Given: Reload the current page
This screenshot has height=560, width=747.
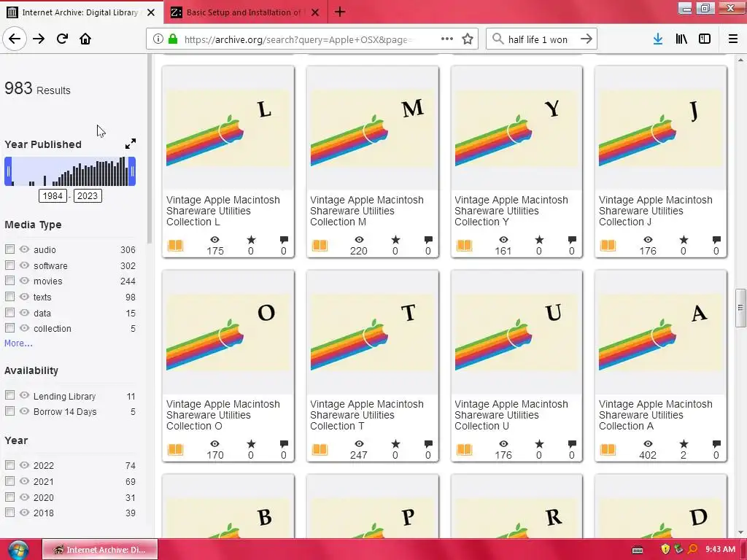Looking at the screenshot, I should [62, 39].
